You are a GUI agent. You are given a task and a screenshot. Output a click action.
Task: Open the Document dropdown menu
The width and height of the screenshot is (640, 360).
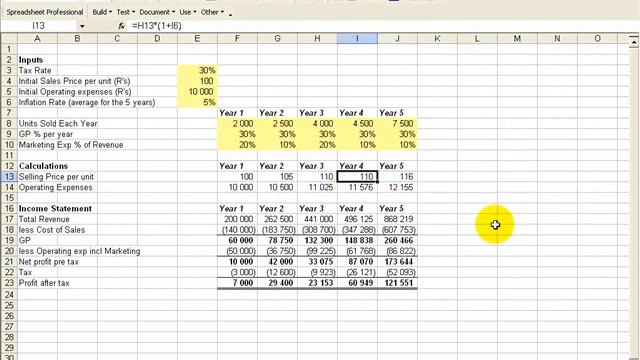click(157, 12)
